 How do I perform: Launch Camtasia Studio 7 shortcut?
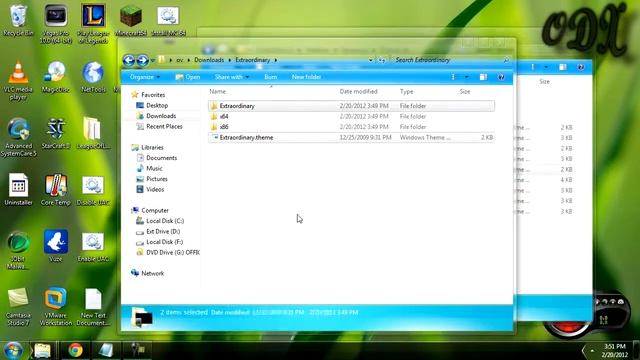pyautogui.click(x=18, y=307)
